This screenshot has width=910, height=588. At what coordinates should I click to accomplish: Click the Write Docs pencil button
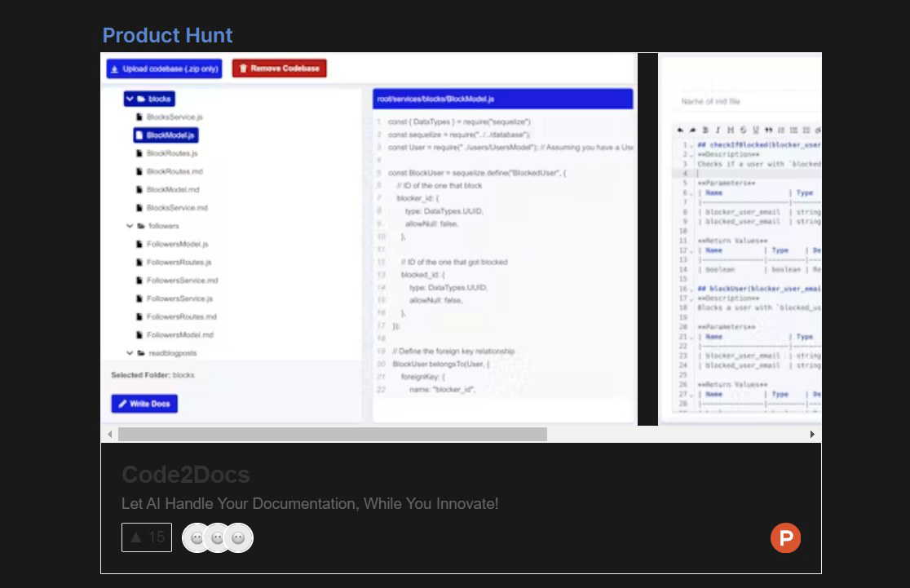tap(144, 404)
